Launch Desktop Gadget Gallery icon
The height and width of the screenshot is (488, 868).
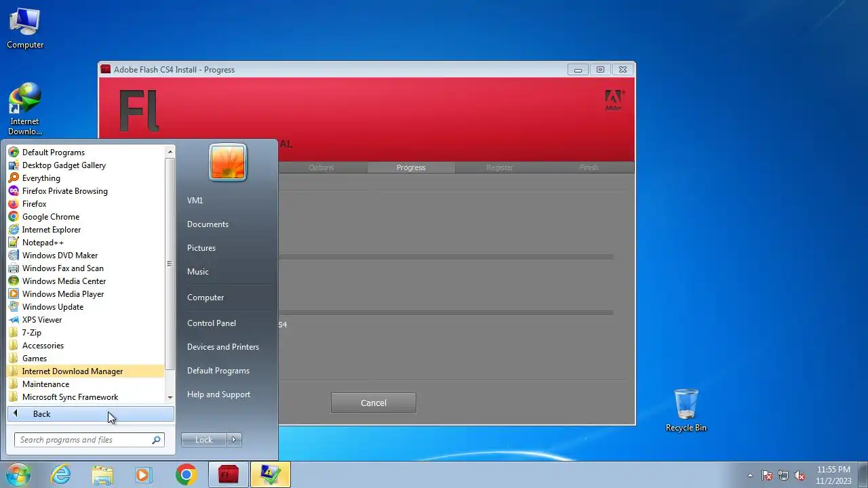pyautogui.click(x=13, y=165)
